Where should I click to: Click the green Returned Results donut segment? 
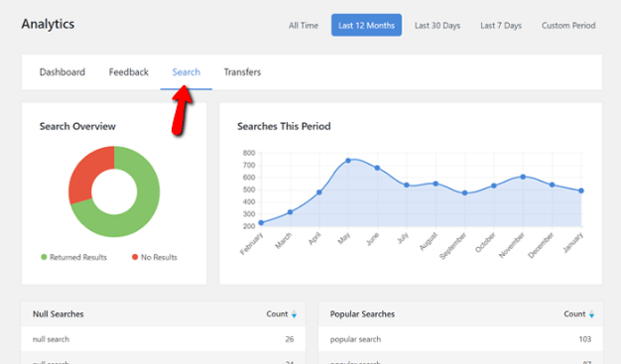[x=143, y=214]
